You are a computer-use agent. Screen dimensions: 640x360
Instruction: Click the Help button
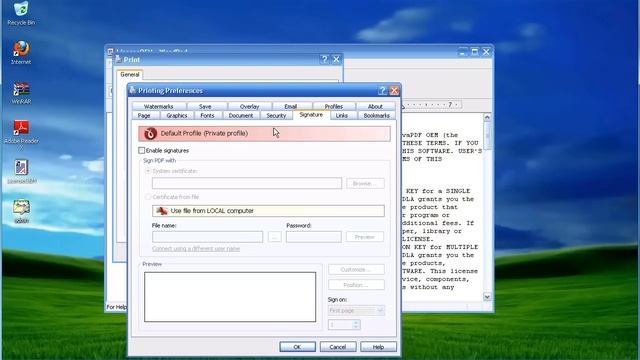pyautogui.click(x=378, y=347)
